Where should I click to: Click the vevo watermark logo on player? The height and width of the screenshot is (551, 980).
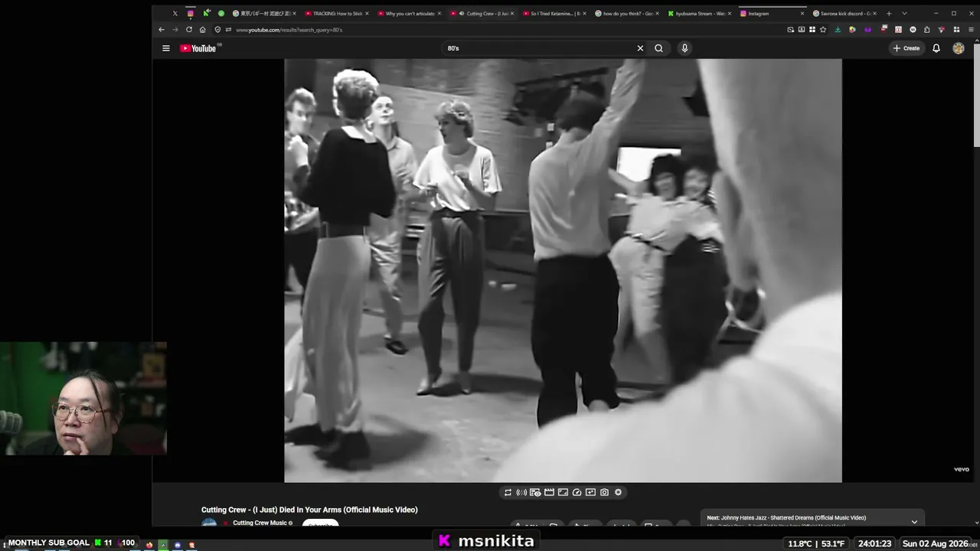coord(962,469)
